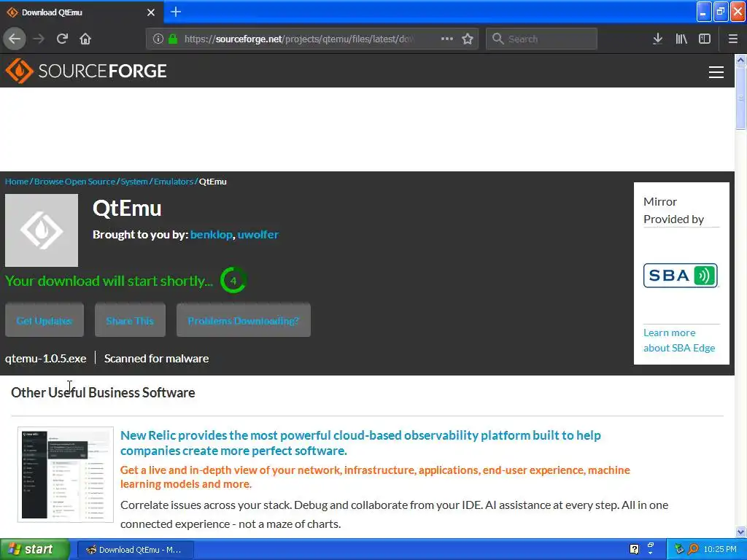Click the green secure padlock icon

point(174,39)
